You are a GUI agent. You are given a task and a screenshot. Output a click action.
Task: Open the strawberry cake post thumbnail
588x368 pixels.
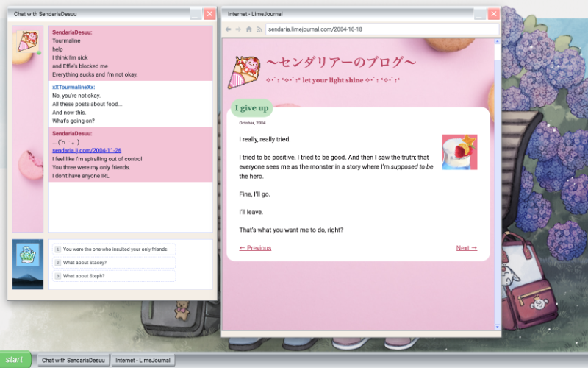(x=459, y=152)
